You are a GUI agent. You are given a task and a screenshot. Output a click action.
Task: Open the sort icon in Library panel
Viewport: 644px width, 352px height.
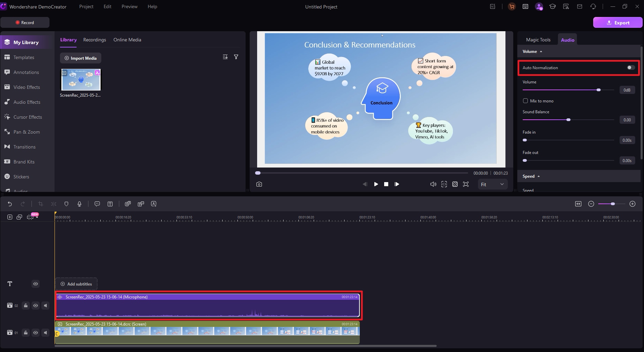point(225,57)
